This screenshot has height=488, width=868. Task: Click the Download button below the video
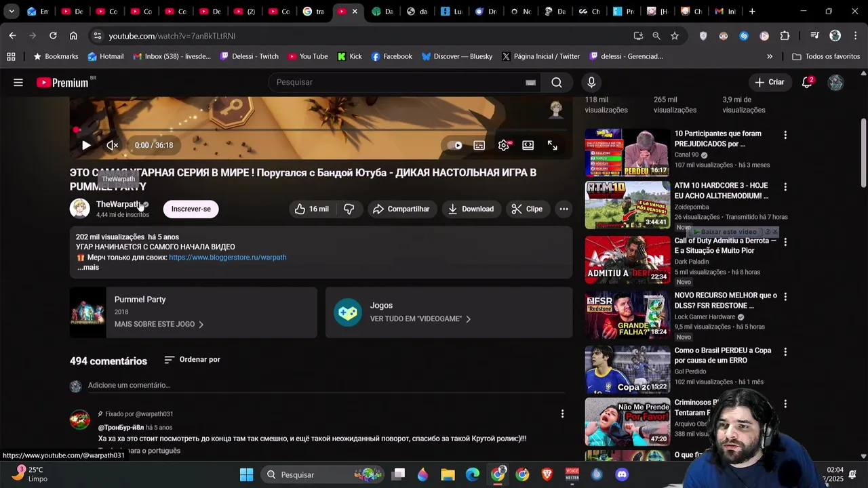471,209
